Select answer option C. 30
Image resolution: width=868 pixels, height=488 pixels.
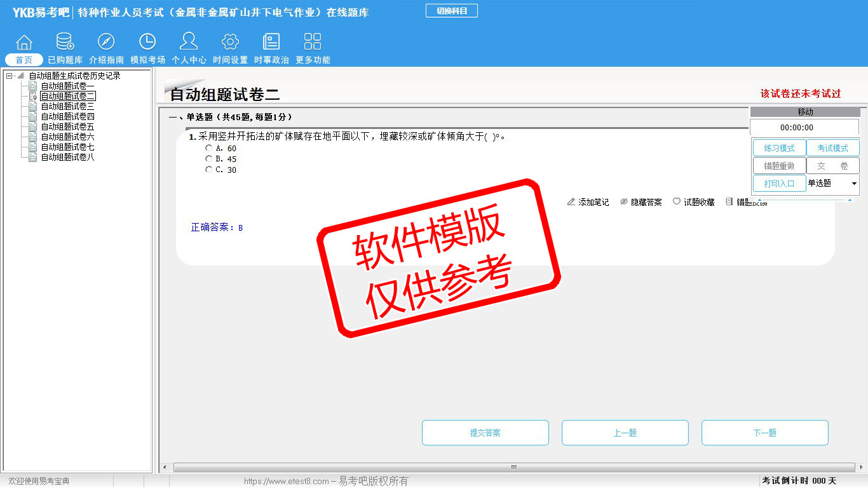click(x=209, y=170)
